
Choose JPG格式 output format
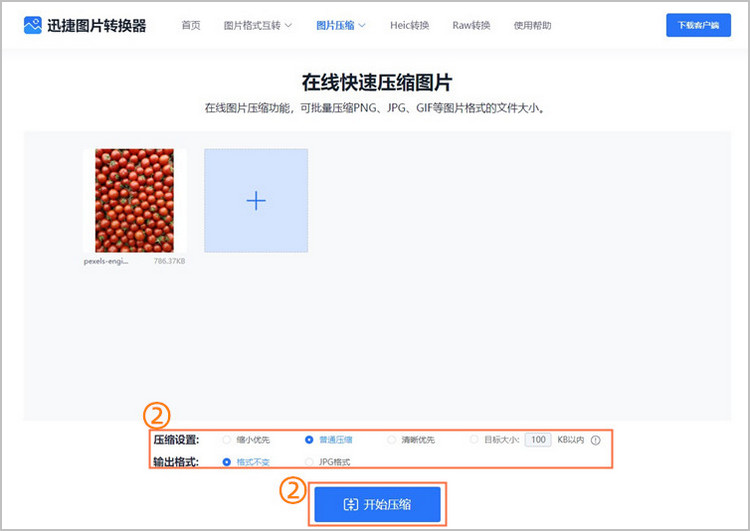click(x=309, y=462)
